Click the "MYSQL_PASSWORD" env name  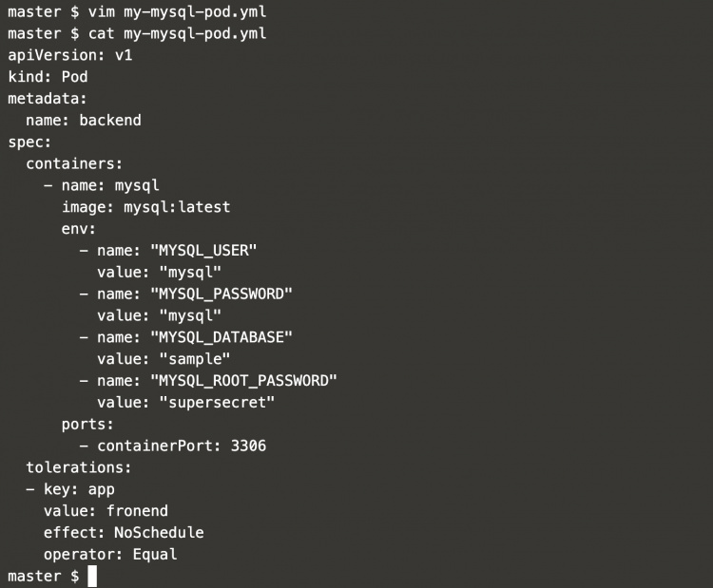222,294
